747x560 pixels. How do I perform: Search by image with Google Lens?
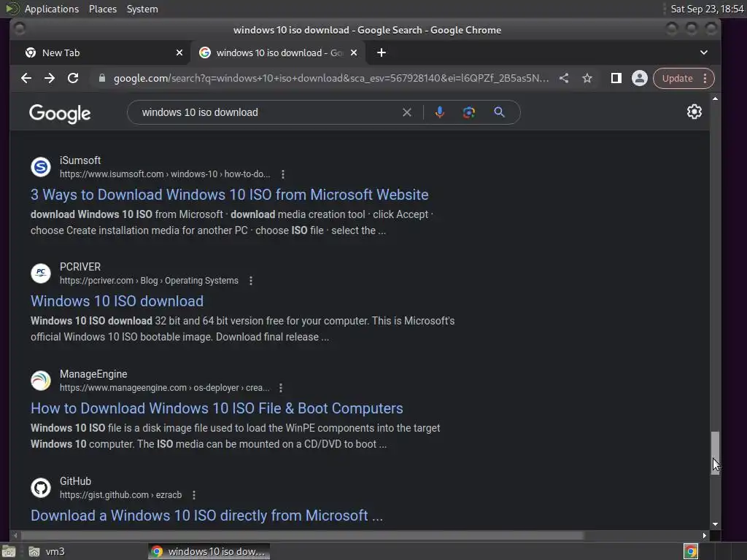coord(469,112)
